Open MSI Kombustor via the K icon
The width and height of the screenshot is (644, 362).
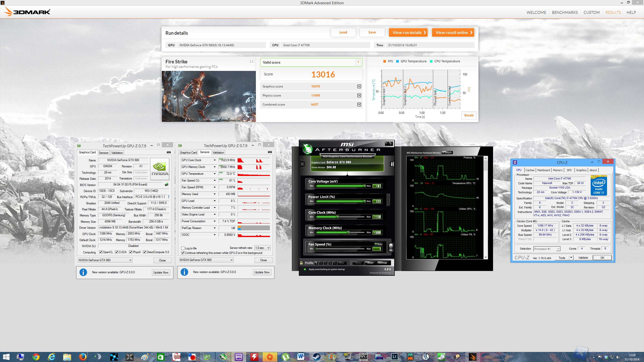click(x=303, y=164)
